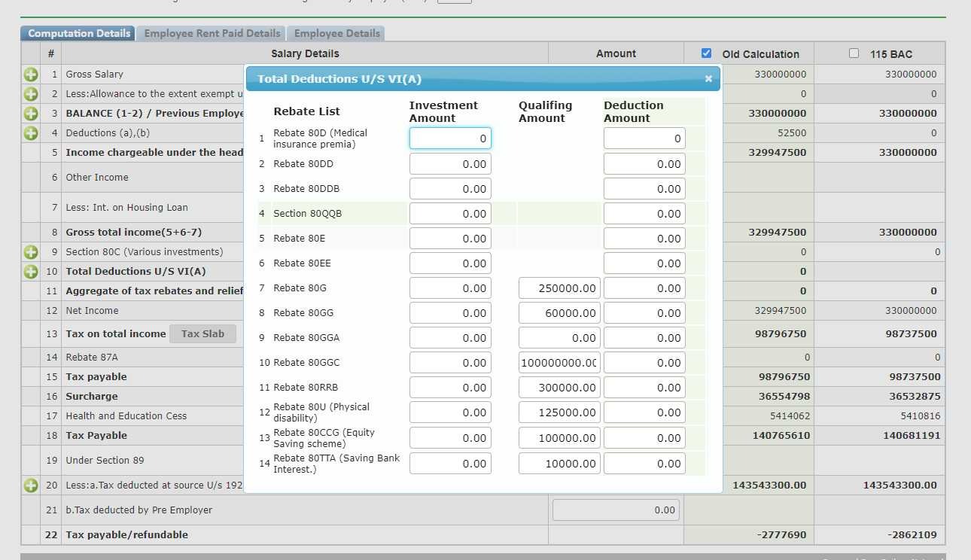Click the Rebate 80E investment amount field
Viewport: 971px width, 560px height.
[450, 238]
